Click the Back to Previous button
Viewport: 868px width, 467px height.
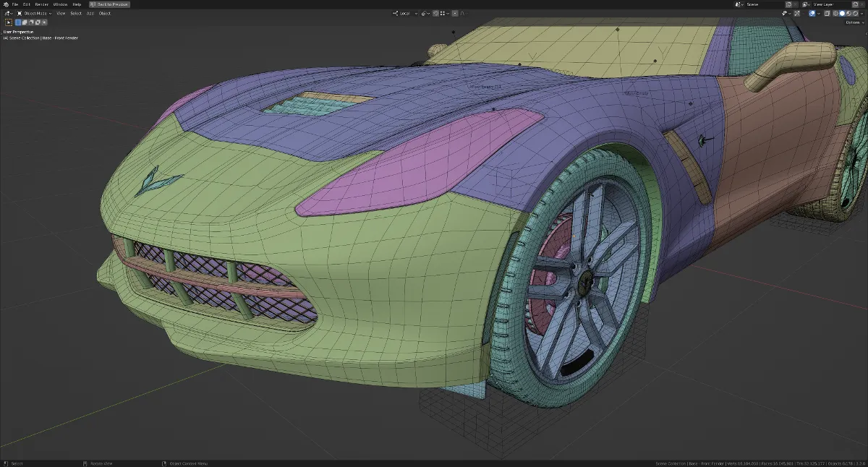point(109,4)
